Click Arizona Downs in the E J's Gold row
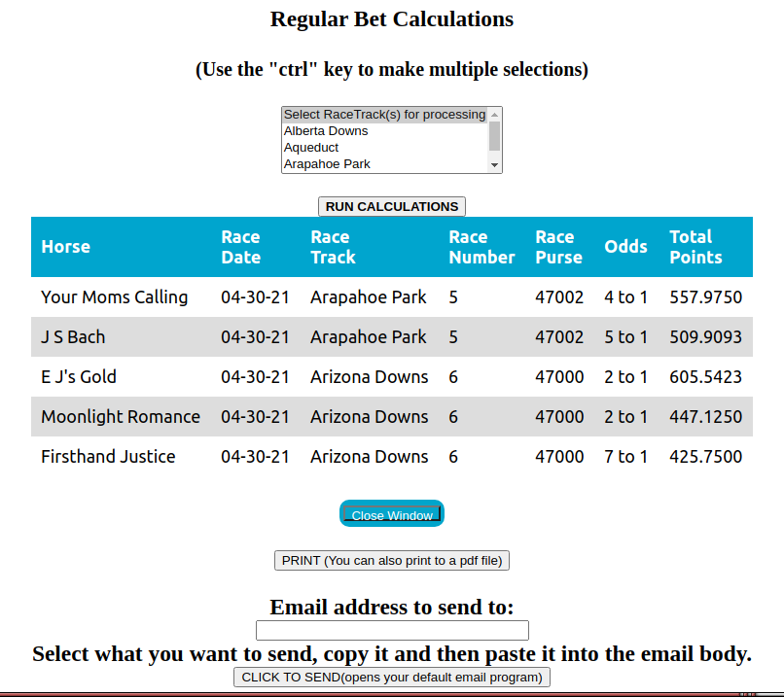The width and height of the screenshot is (784, 697). [369, 377]
